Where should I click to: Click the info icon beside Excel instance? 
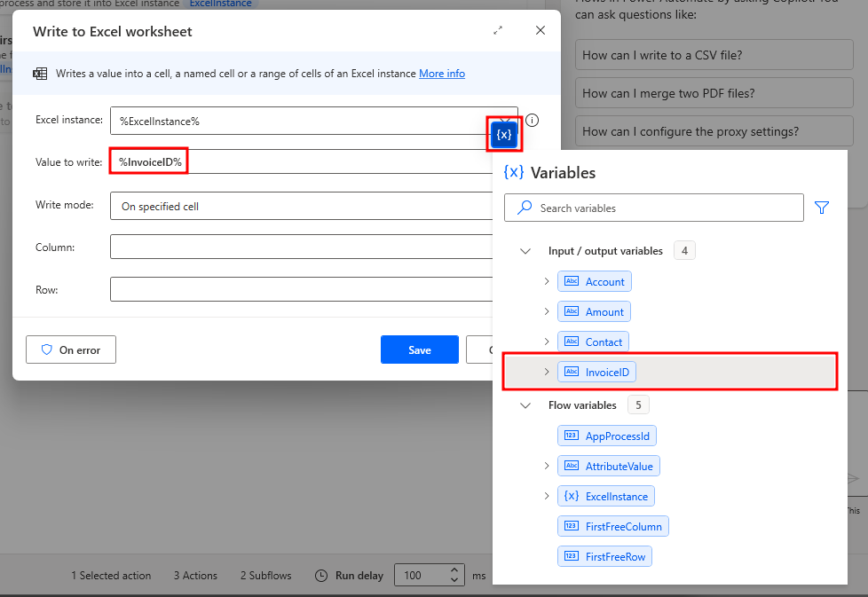532,120
